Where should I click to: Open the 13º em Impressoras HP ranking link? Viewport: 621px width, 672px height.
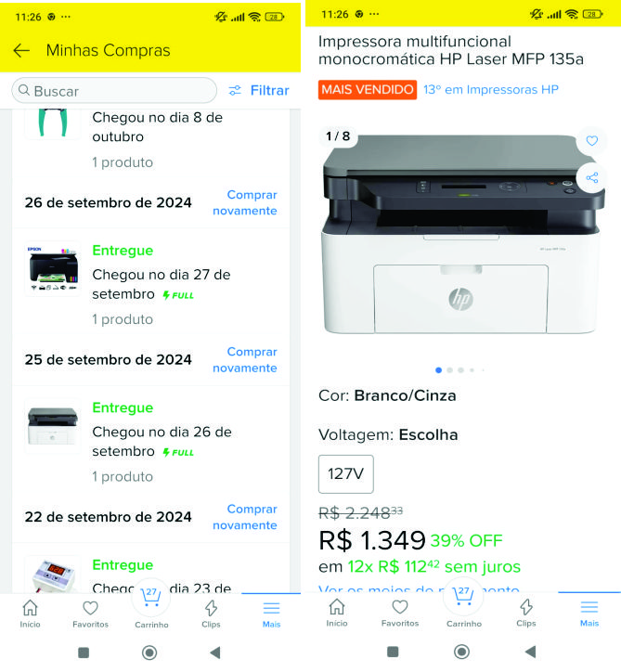point(491,90)
